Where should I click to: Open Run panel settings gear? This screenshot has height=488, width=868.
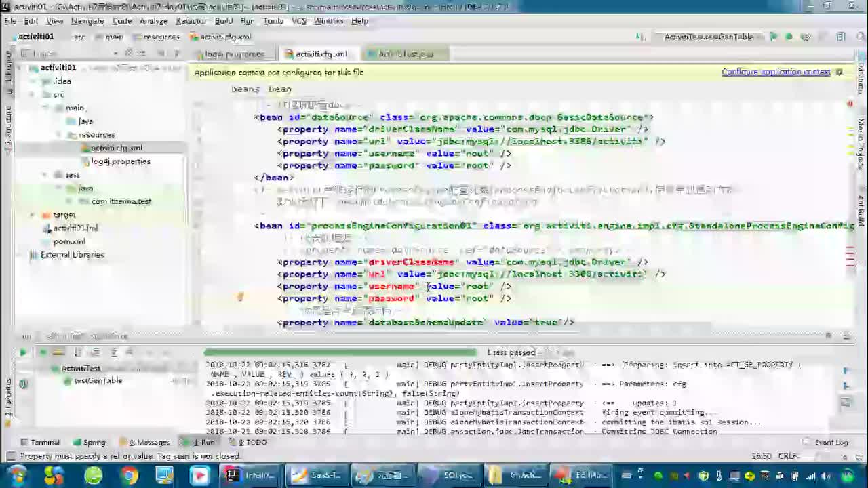(829, 336)
